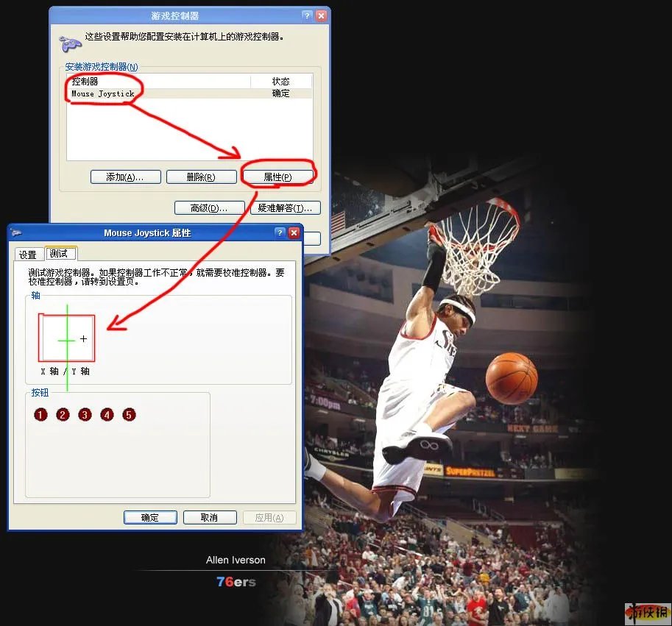Click the 控制器 column header
672x626 pixels.
tap(158, 82)
